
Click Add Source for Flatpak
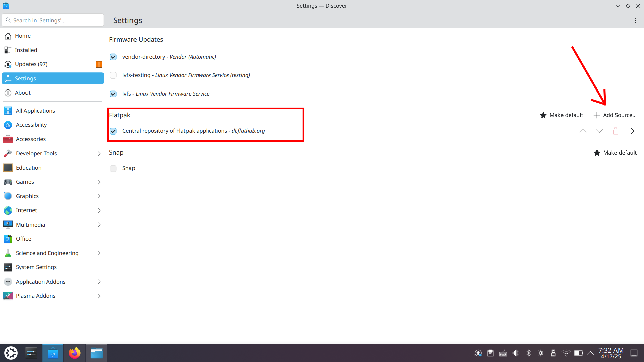(x=615, y=115)
